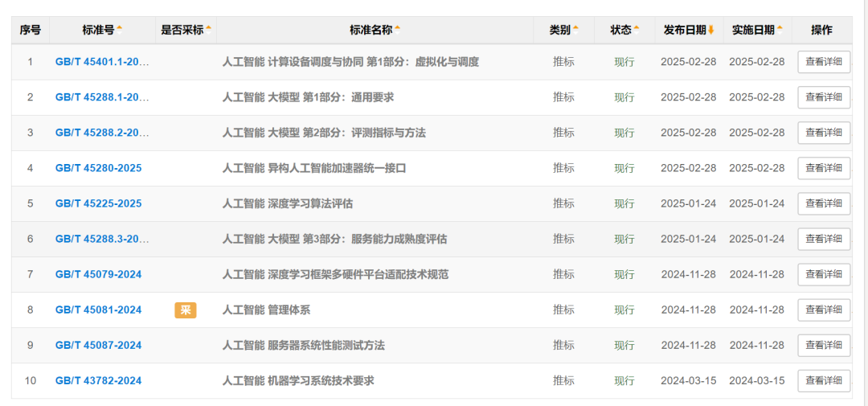Click the 操作 column header

pyautogui.click(x=821, y=31)
